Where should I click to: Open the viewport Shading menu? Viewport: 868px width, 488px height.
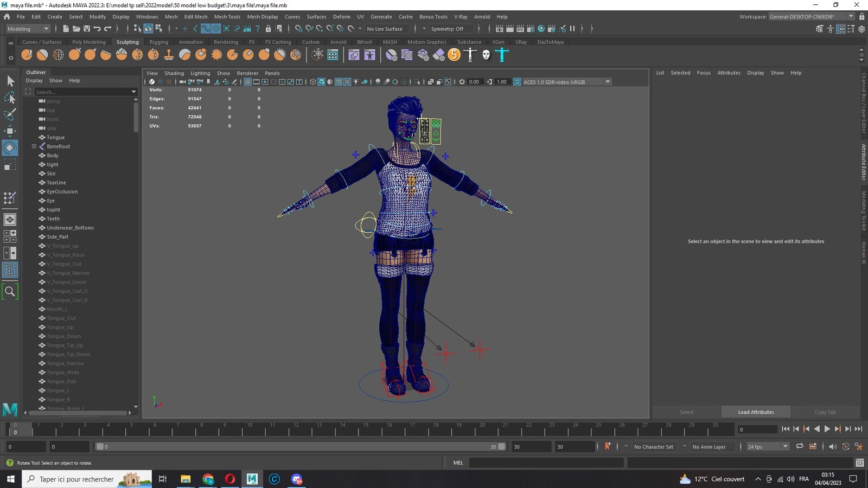174,73
